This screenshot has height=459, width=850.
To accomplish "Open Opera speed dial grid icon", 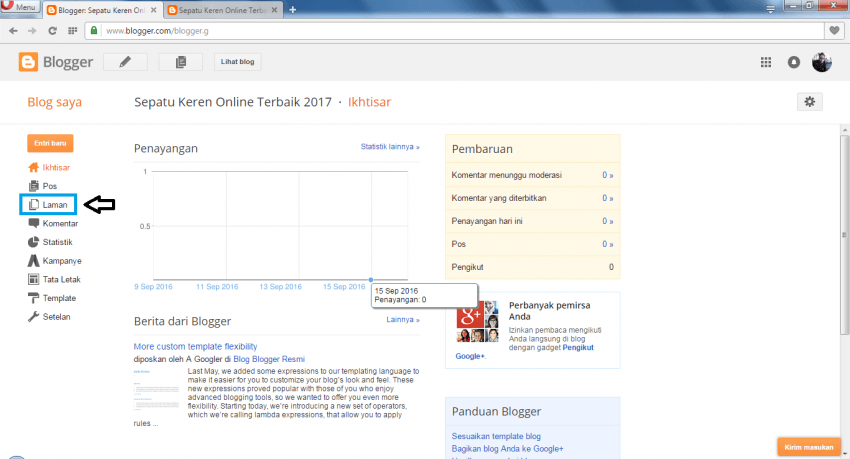I will (x=72, y=31).
